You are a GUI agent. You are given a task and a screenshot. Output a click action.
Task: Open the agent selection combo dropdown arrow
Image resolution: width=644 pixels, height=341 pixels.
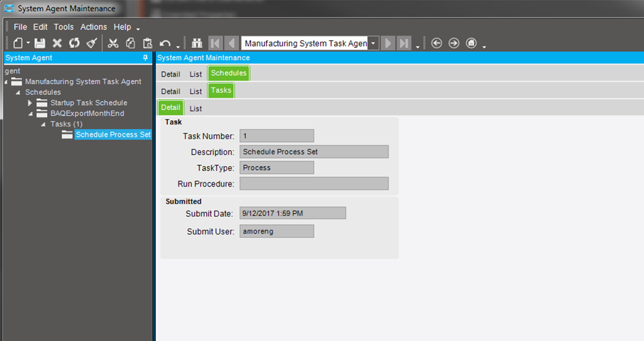click(374, 43)
